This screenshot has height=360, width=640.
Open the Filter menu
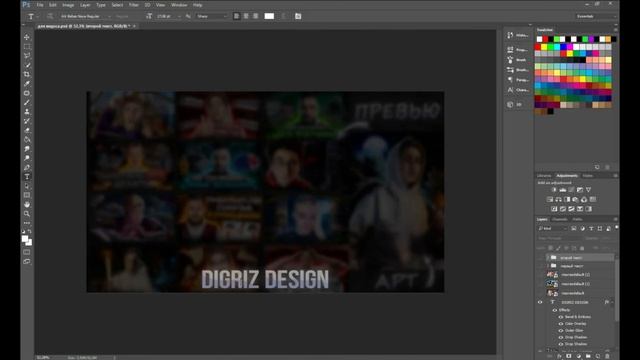point(133,5)
